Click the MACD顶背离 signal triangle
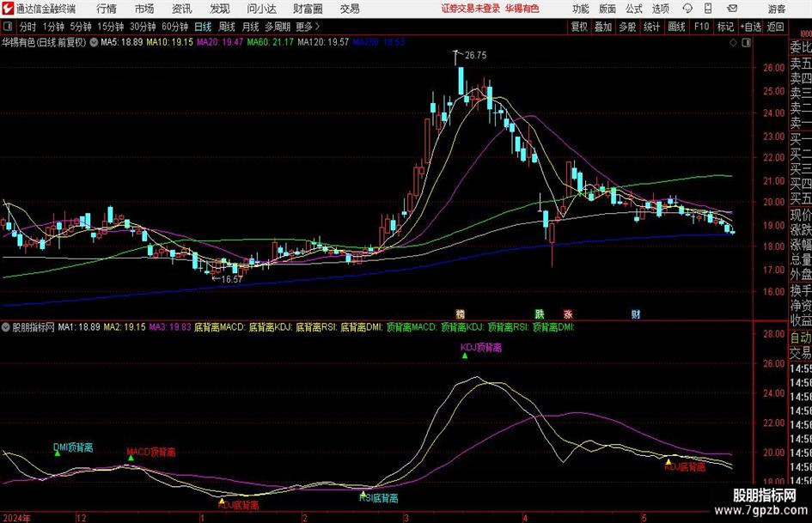The height and width of the screenshot is (523, 812). coord(131,459)
